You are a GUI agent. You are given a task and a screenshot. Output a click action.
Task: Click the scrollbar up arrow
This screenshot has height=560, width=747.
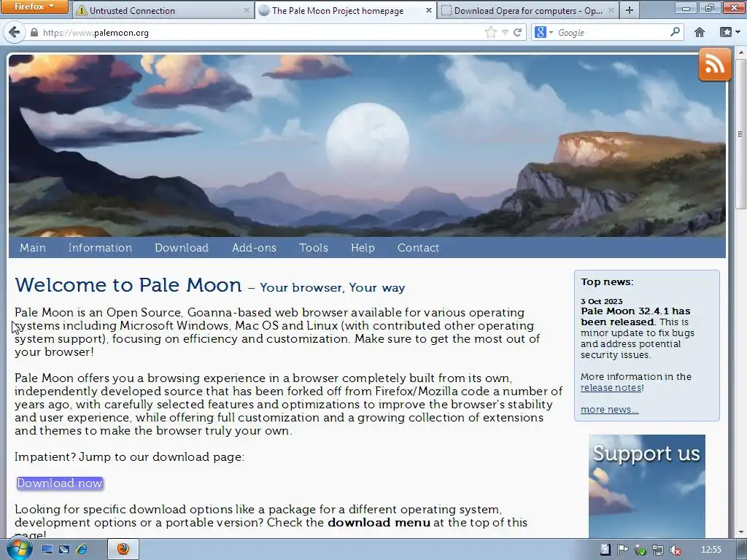pyautogui.click(x=740, y=52)
